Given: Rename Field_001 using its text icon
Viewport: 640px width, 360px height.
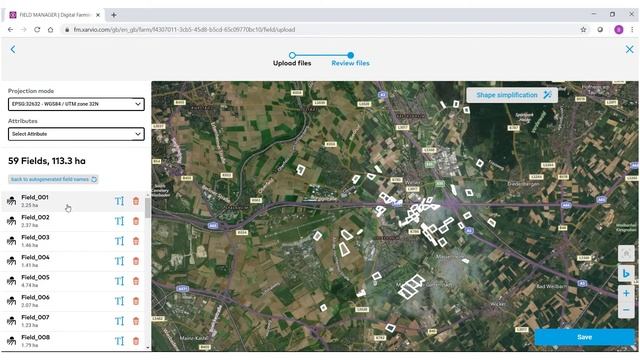Looking at the screenshot, I should [x=119, y=201].
